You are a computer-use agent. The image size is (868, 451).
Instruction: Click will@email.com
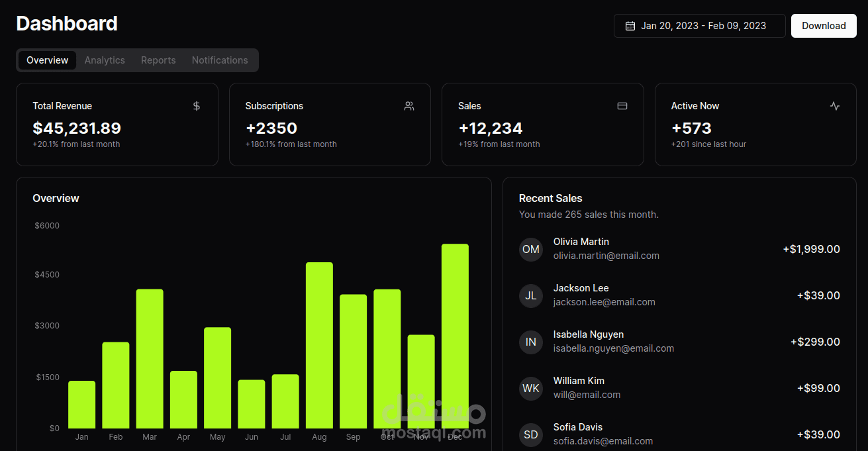pyautogui.click(x=587, y=395)
